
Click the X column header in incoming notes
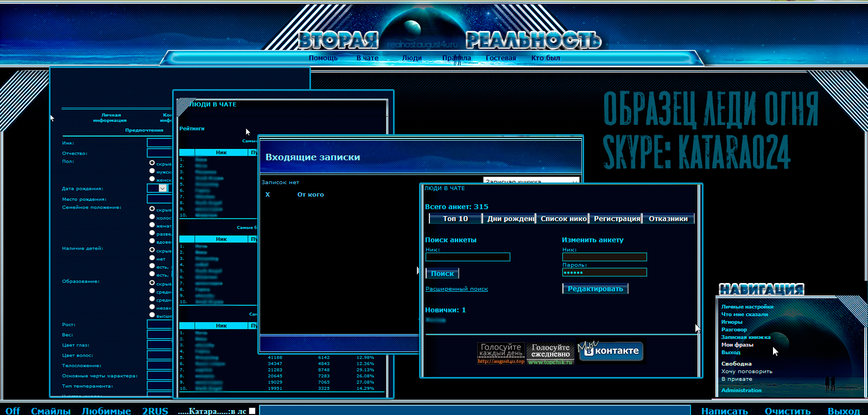tap(268, 194)
